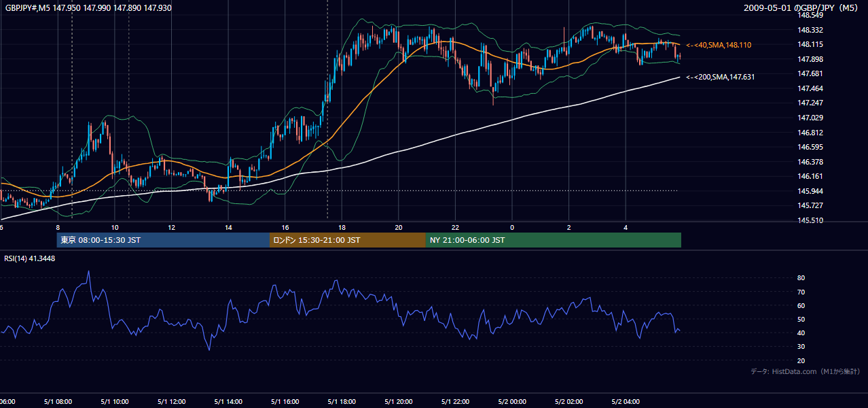868x408 pixels.
Task: Click price axis value 147.464
Action: tap(810, 88)
